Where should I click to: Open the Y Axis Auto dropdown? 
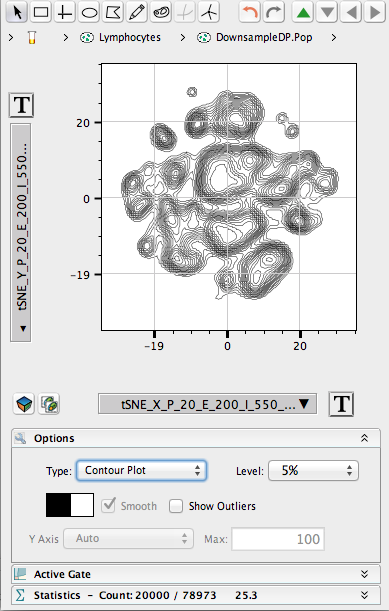coord(129,539)
